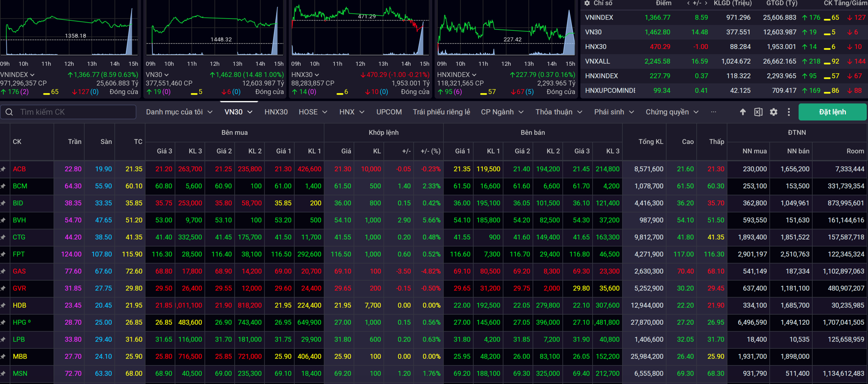Select the VNINDEX row in index table
The image size is (868, 384).
724,18
